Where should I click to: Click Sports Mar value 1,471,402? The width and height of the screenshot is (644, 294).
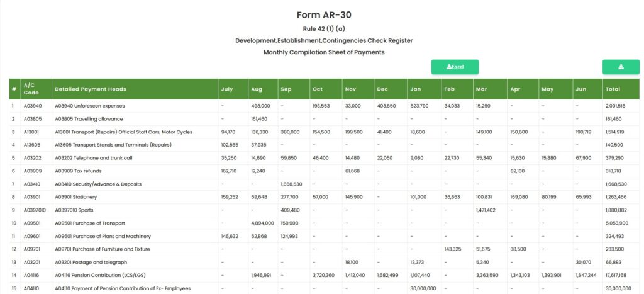tap(486, 210)
